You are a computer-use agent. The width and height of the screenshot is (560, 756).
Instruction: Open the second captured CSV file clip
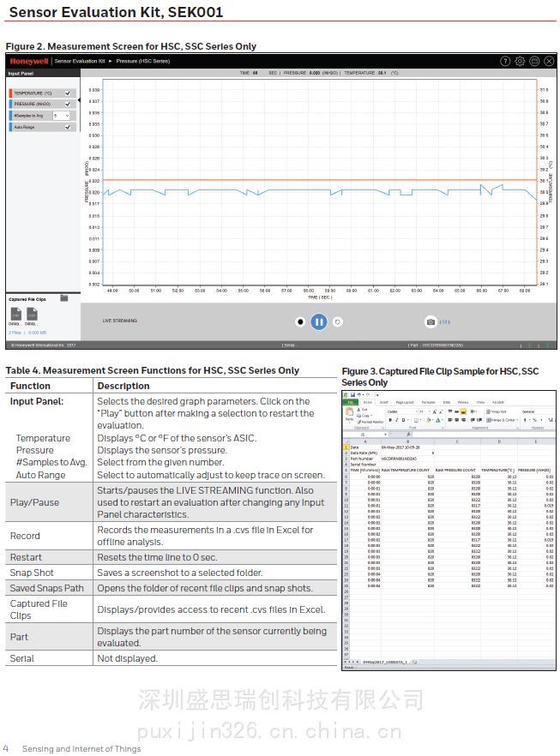click(32, 315)
